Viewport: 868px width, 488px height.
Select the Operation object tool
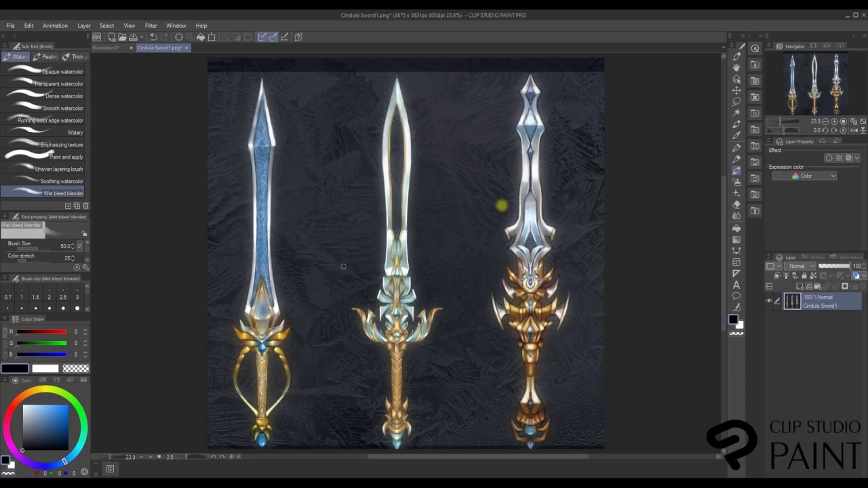(x=737, y=79)
